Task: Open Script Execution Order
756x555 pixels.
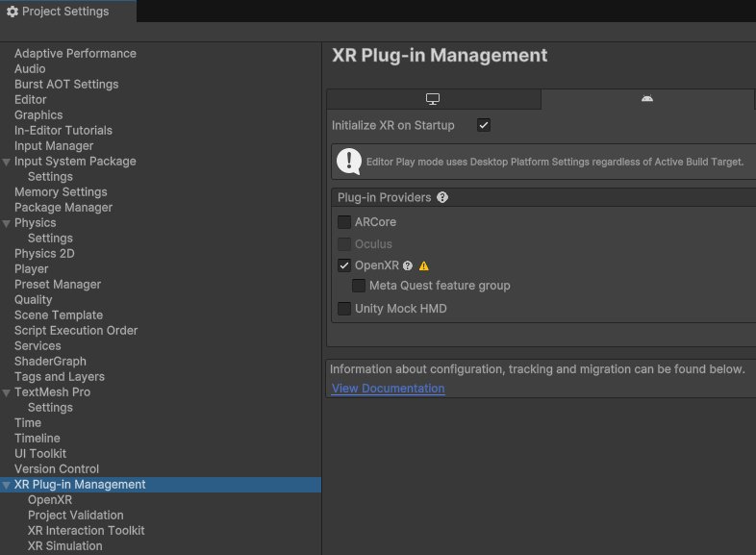Action: click(76, 331)
